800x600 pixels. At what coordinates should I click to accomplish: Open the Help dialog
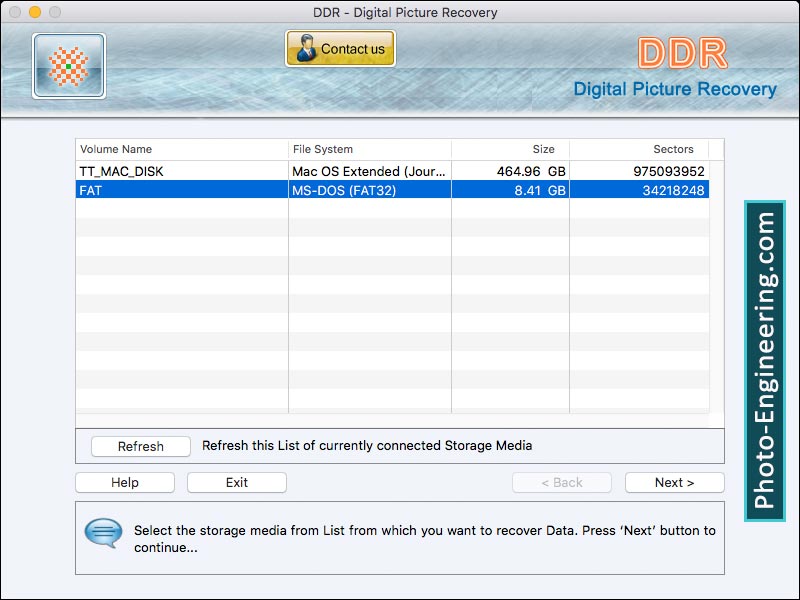(124, 482)
